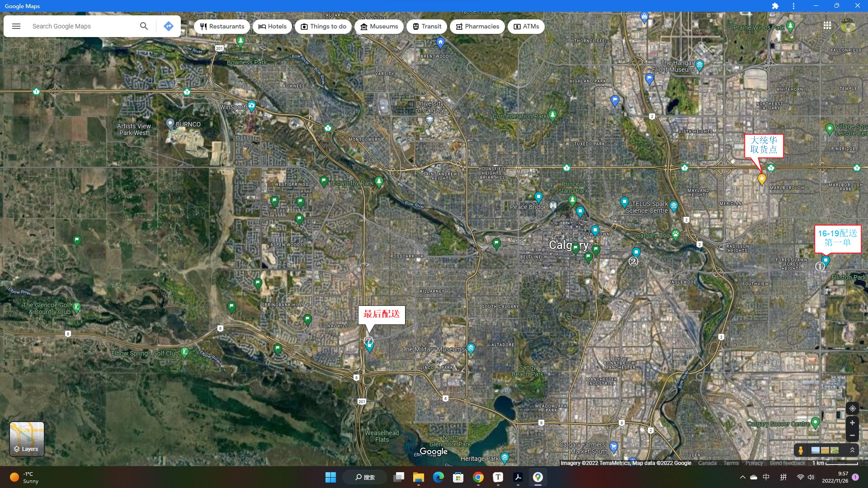Select the Restaurants filter tab

[x=222, y=26]
